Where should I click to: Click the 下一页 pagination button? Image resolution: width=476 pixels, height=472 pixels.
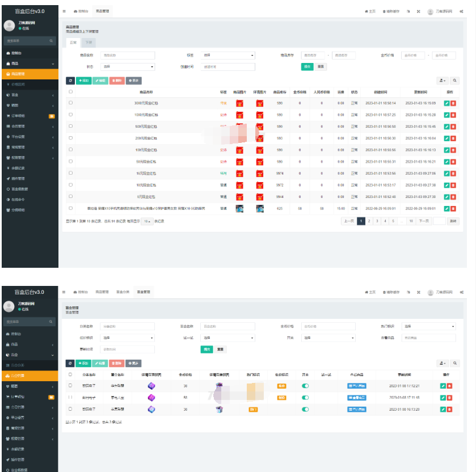tap(424, 221)
